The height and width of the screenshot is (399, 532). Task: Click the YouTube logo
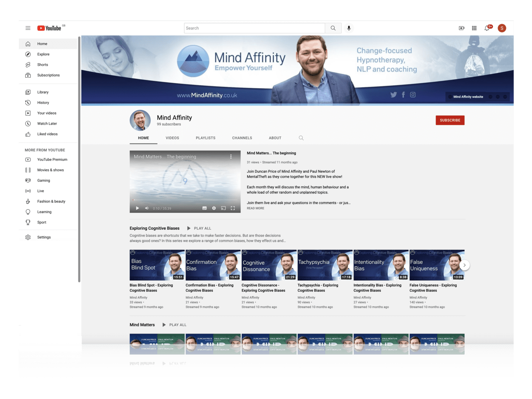point(49,28)
